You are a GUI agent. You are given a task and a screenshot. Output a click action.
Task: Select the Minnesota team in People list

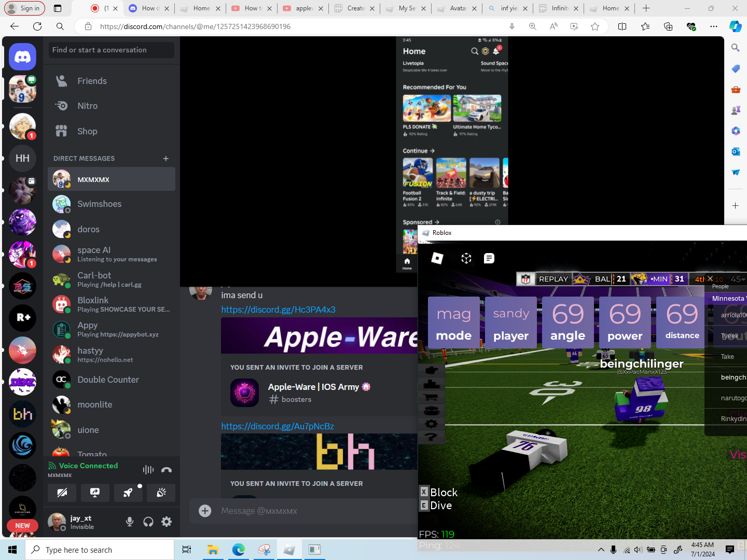[726, 299]
